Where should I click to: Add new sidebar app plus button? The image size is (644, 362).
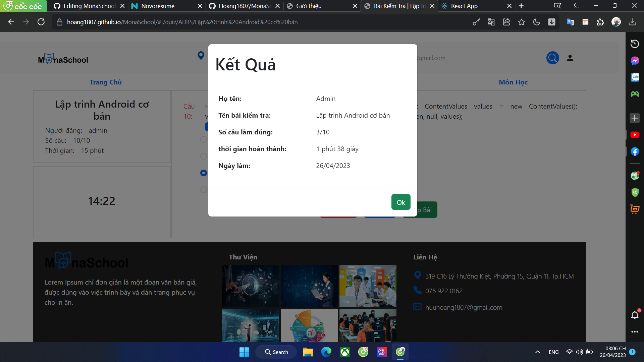[635, 118]
